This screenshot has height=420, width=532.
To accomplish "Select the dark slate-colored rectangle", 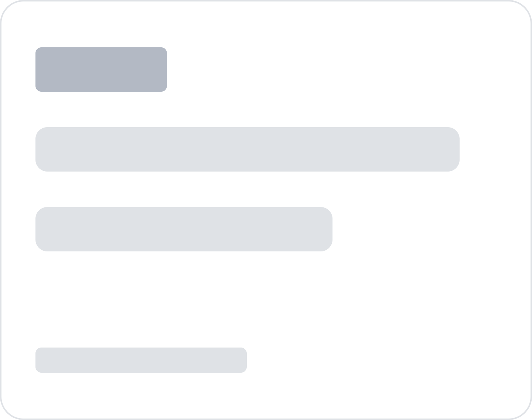I will (101, 70).
